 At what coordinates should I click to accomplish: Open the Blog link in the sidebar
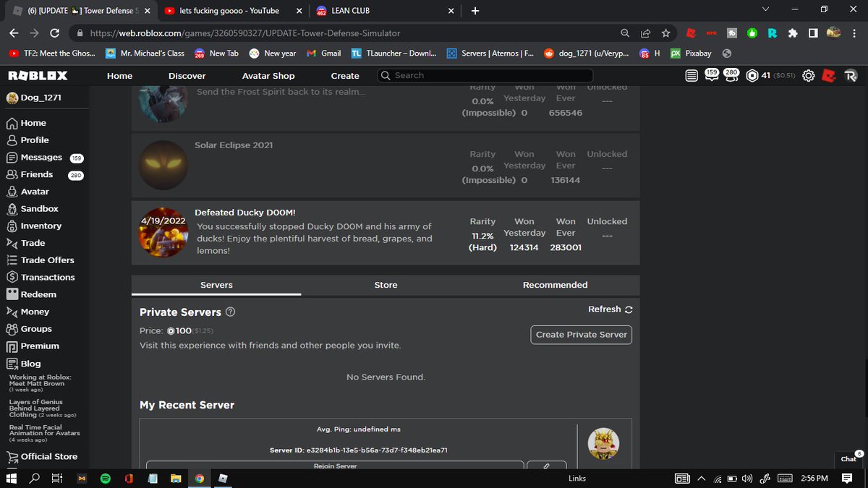(24, 364)
